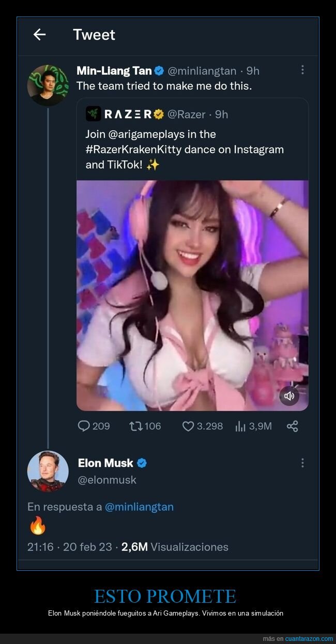
Task: Open Min-Liang Tan profile picture
Action: pos(48,85)
